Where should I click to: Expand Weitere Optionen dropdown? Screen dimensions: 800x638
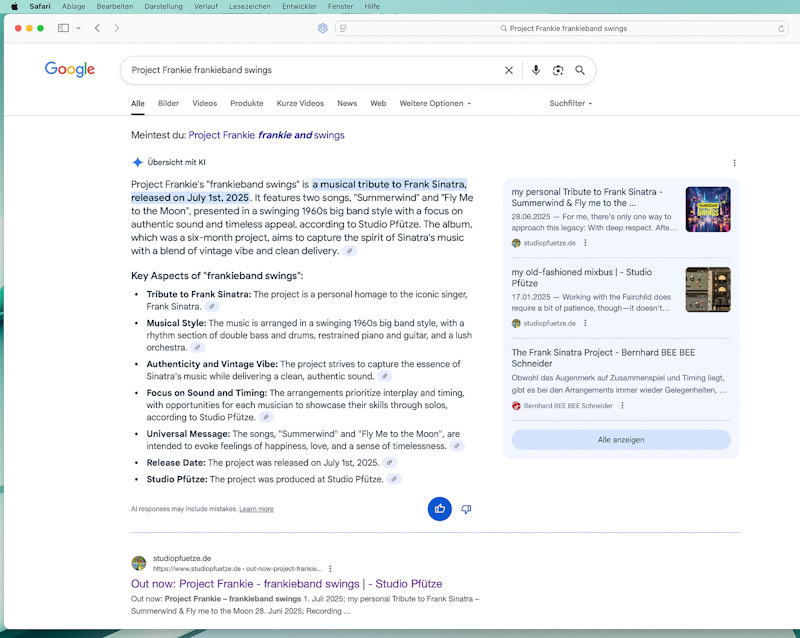click(x=435, y=103)
